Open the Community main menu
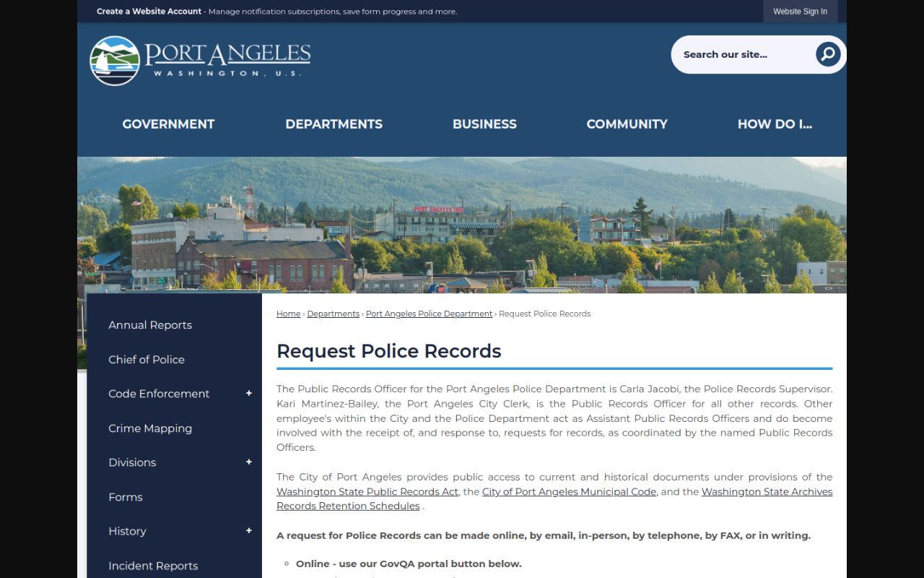 point(627,124)
